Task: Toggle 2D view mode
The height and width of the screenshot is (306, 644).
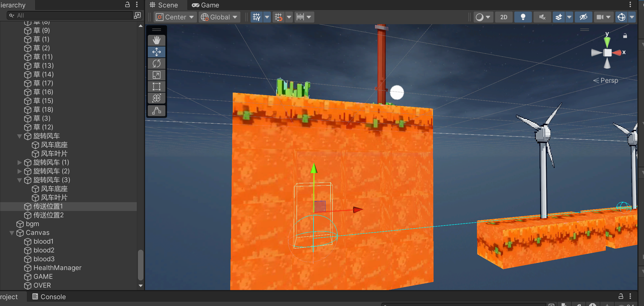Action: click(504, 17)
